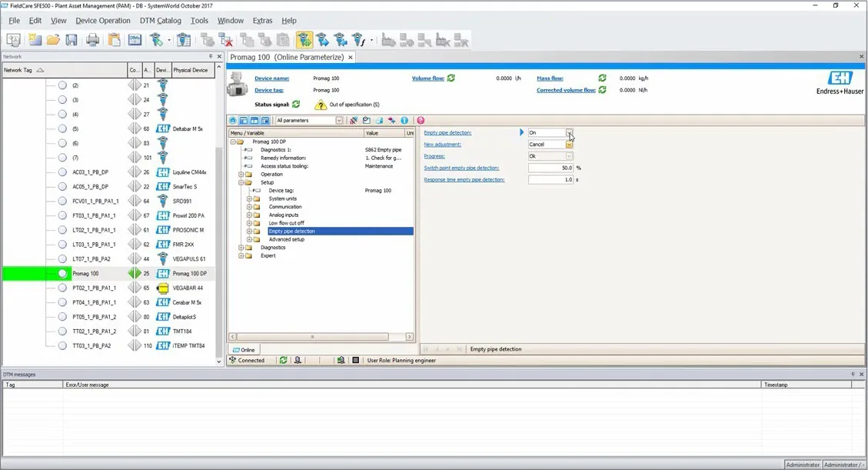Image resolution: width=868 pixels, height=470 pixels.
Task: Select radio circle for FT03_1_PB_PA1_1
Action: (62, 215)
